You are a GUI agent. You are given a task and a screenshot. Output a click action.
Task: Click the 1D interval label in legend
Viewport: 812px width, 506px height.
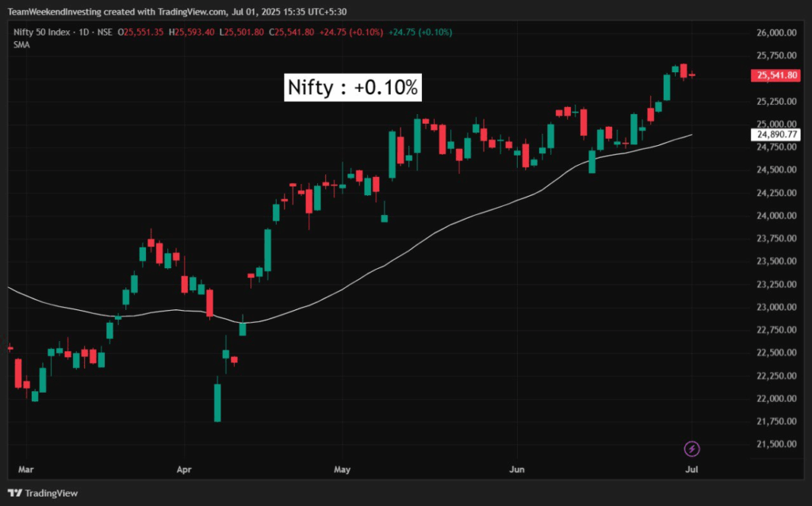(x=83, y=32)
